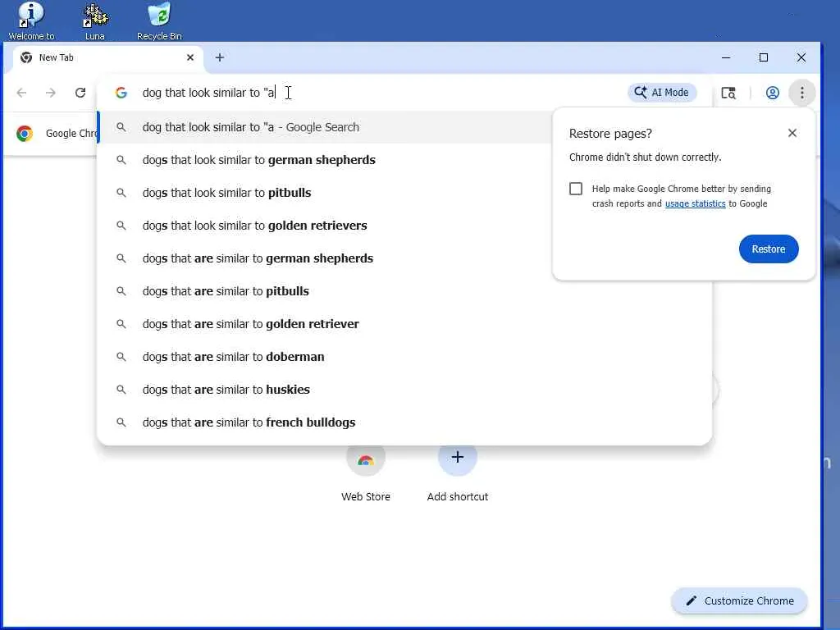The height and width of the screenshot is (630, 840).
Task: Click the reload page icon
Action: click(x=80, y=93)
